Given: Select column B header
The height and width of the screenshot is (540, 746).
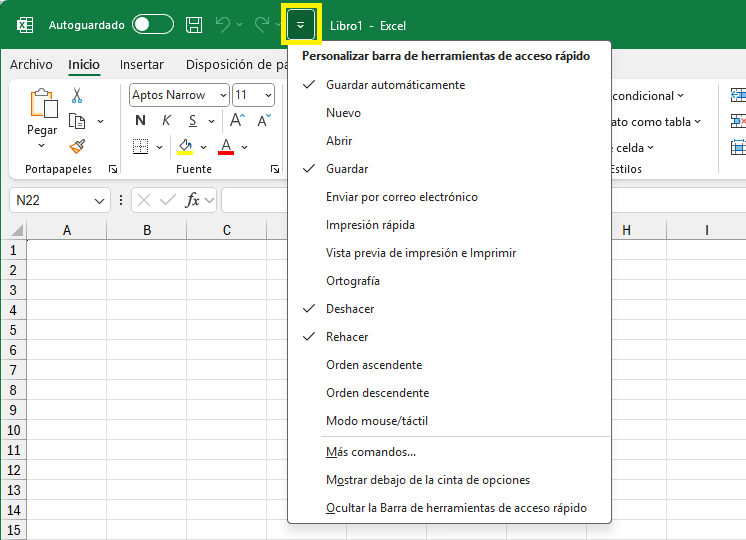Looking at the screenshot, I should [147, 230].
